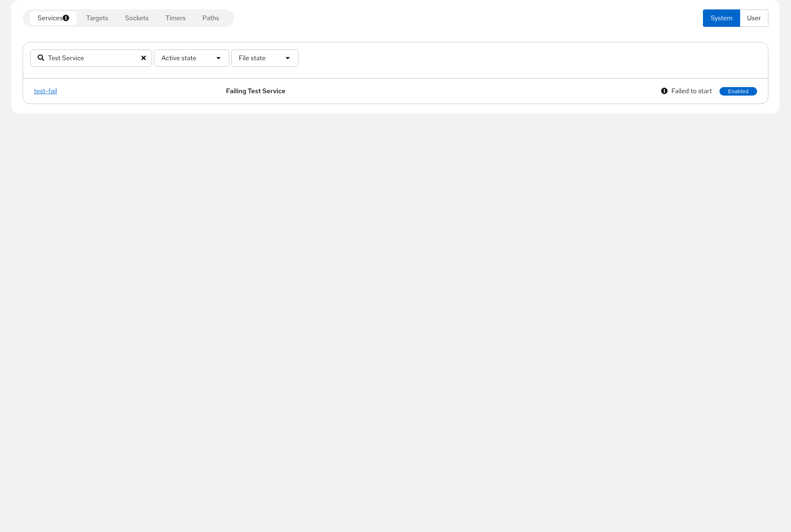Click the Services tab alert icon
Viewport: 791px width, 532px height.
66,18
